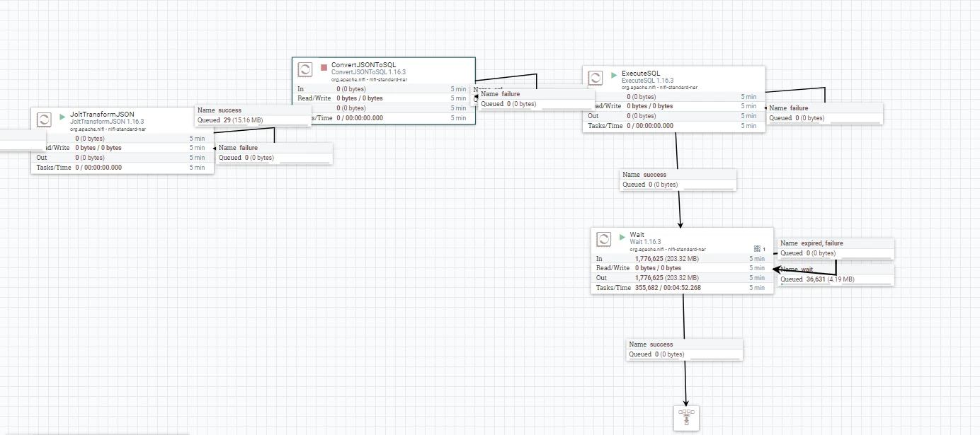This screenshot has height=435, width=980.
Task: Click the JoltTransformJSON processor name
Action: click(102, 115)
